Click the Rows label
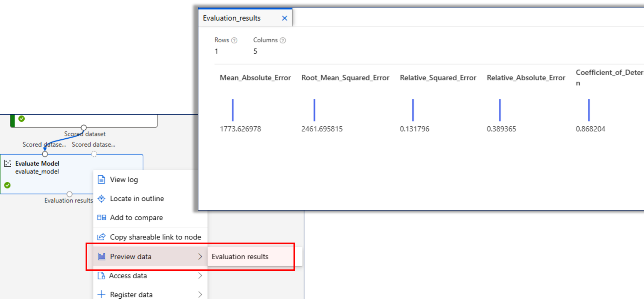Screen dimensions: 644x299 pyautogui.click(x=222, y=40)
